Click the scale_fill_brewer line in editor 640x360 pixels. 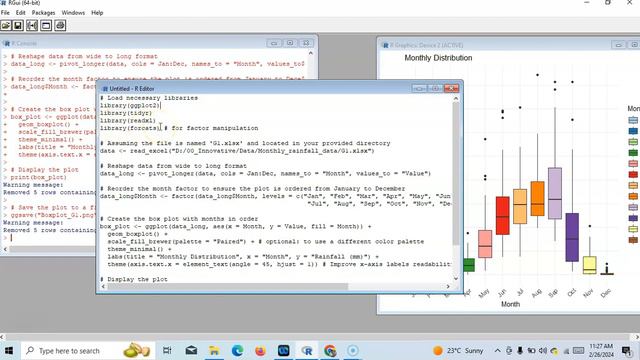point(266,242)
